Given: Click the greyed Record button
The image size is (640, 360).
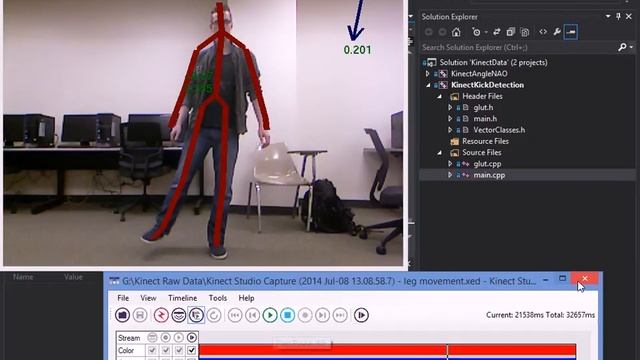Looking at the screenshot, I should (x=305, y=315).
